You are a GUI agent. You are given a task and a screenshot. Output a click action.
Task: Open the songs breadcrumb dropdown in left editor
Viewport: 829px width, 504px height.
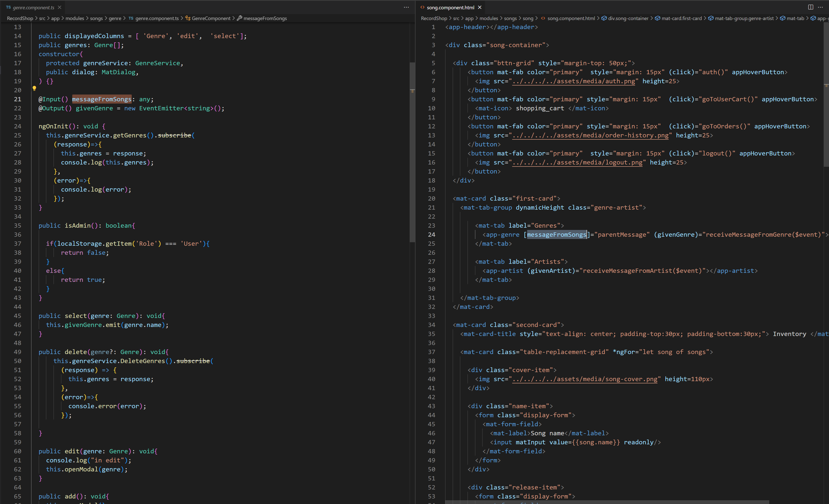[x=97, y=18]
